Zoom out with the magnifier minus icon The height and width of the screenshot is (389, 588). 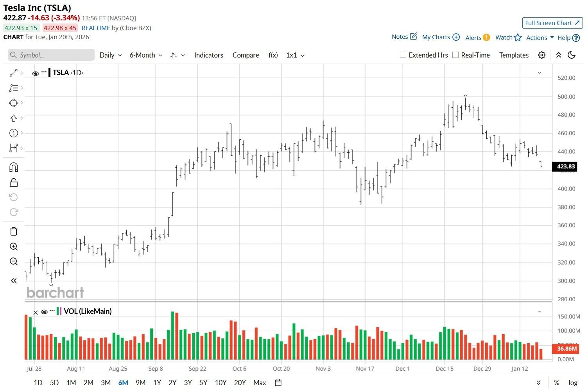(14, 261)
